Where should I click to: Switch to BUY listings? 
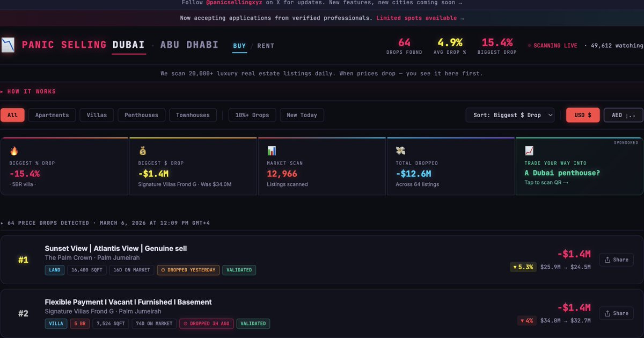tap(239, 46)
